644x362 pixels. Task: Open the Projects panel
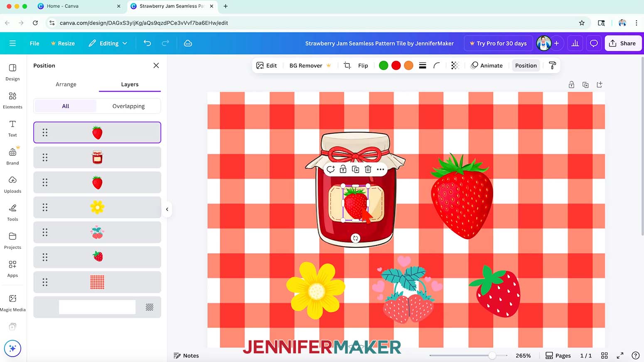(12, 241)
